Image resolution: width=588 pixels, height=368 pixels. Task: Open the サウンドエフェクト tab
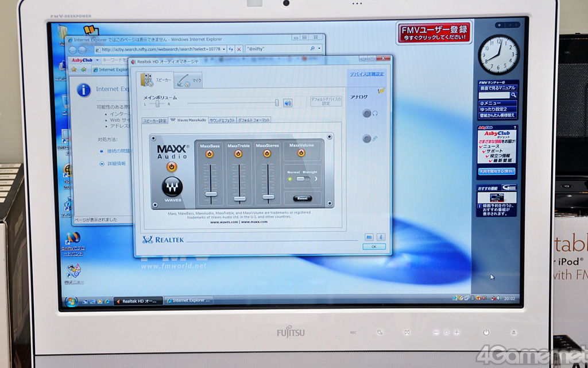(x=222, y=121)
